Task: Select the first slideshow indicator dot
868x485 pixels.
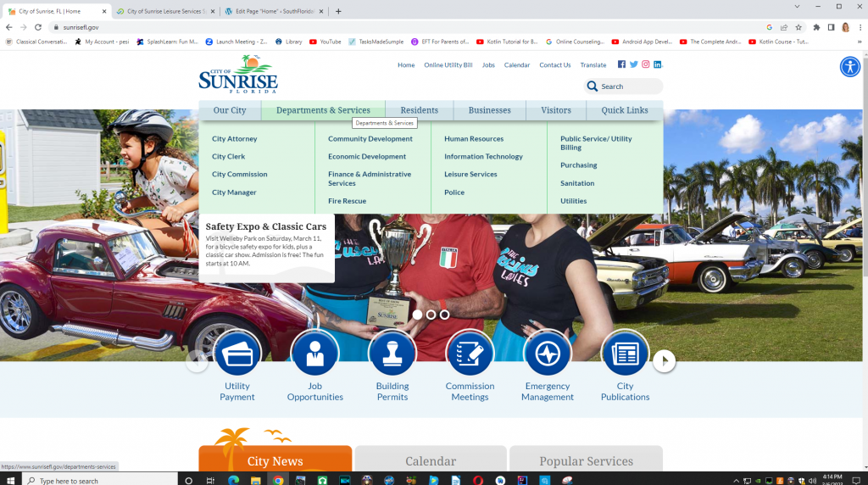Action: click(417, 315)
